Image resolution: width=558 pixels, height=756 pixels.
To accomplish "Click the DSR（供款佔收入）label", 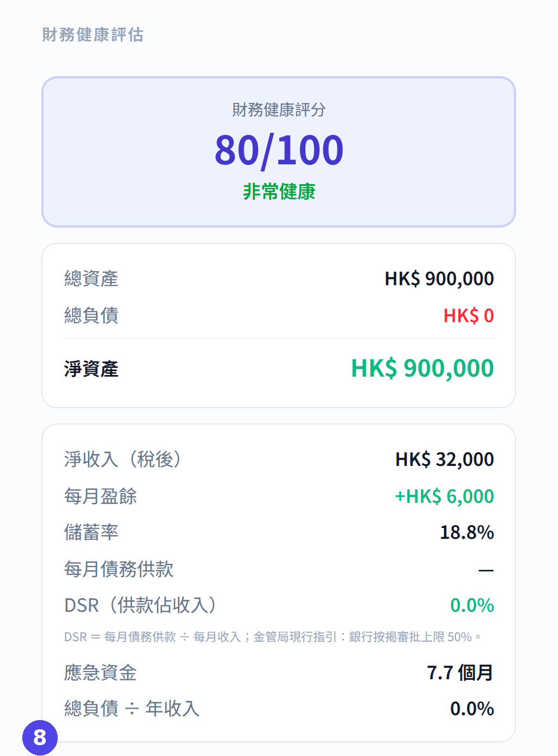I will (x=140, y=605).
